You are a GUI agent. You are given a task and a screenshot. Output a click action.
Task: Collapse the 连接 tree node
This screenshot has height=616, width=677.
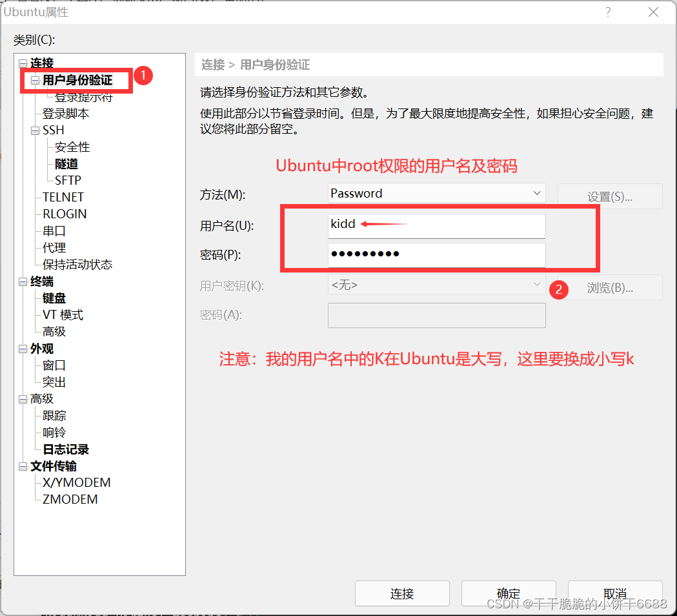23,63
